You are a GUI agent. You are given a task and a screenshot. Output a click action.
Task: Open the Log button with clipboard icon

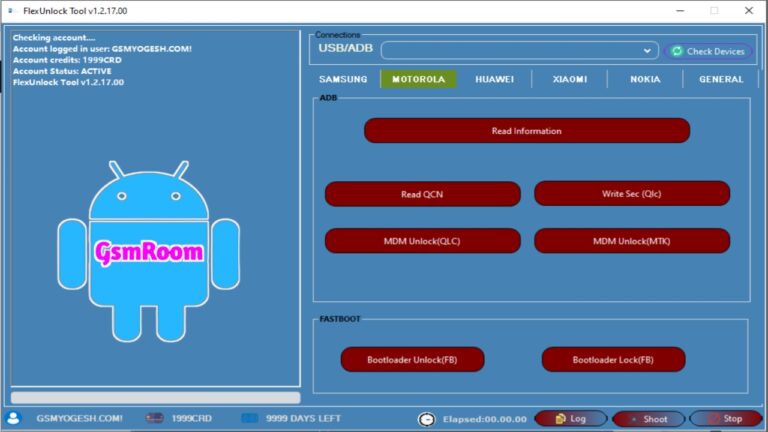[571, 419]
